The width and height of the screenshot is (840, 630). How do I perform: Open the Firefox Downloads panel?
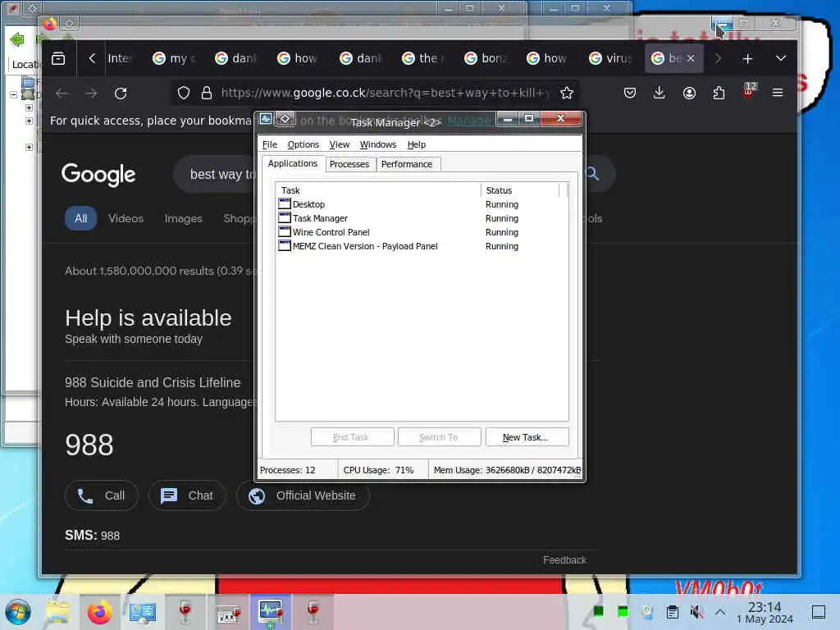(x=659, y=94)
